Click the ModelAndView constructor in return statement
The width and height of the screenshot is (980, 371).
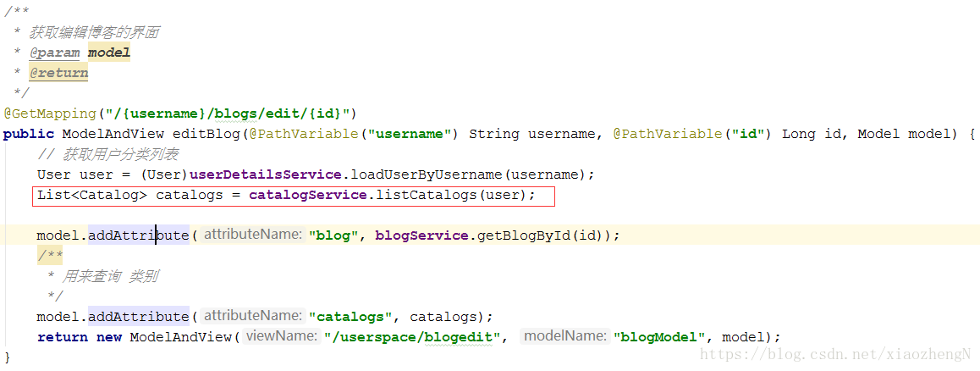(180, 337)
